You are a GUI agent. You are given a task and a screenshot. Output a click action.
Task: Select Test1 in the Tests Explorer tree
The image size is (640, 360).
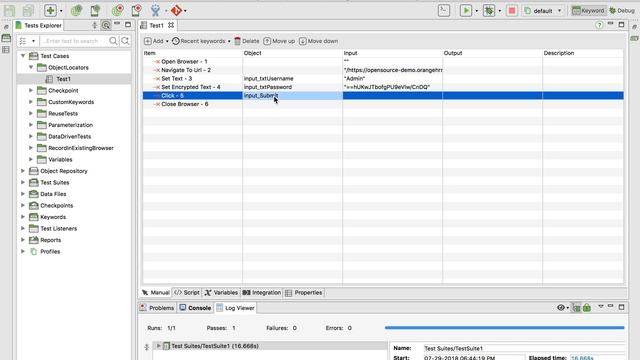[x=63, y=79]
